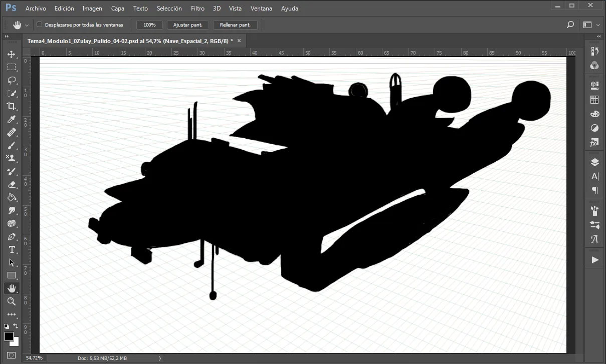
Task: Open the Properties panel icon
Action: click(595, 85)
